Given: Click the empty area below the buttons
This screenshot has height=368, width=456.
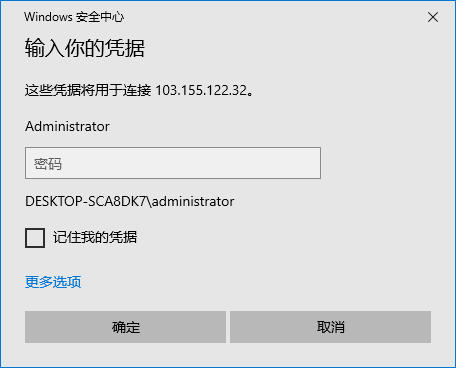Looking at the screenshot, I should click(x=228, y=355).
